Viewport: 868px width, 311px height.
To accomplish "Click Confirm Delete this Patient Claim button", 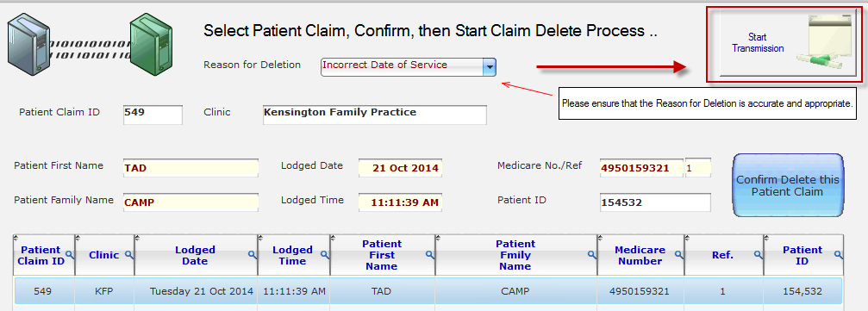I will click(788, 185).
